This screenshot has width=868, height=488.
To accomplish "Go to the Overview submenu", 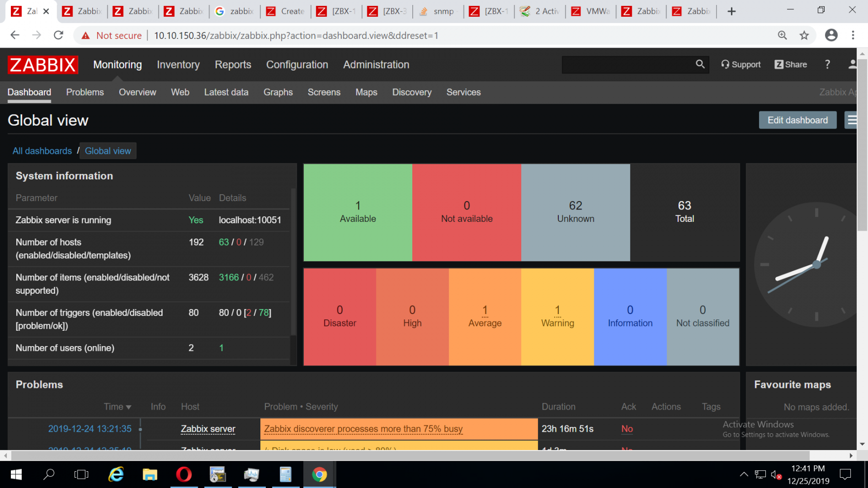I will pos(137,92).
